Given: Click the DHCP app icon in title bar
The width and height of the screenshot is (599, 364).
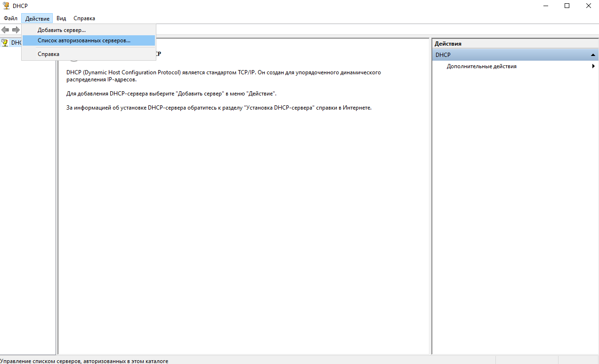Looking at the screenshot, I should [6, 6].
